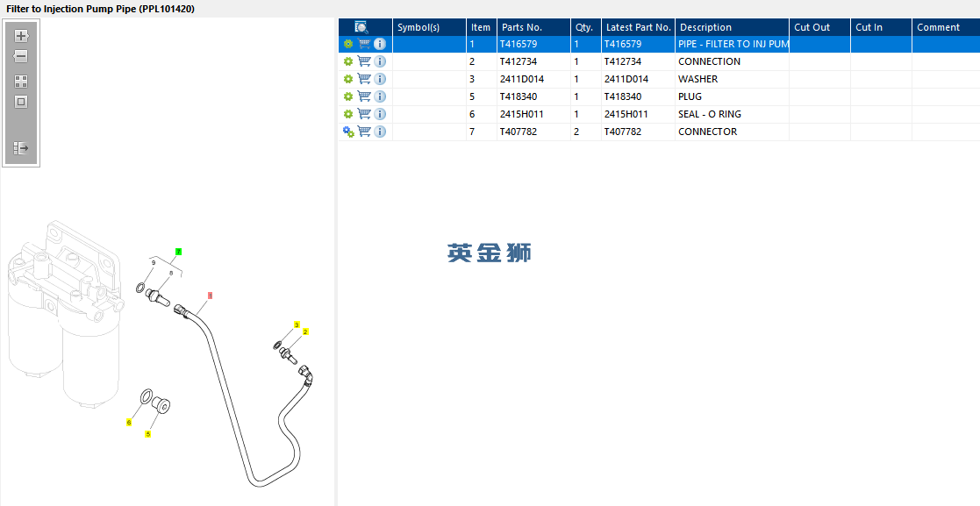Add T418340 PLUG to cart

pyautogui.click(x=364, y=96)
